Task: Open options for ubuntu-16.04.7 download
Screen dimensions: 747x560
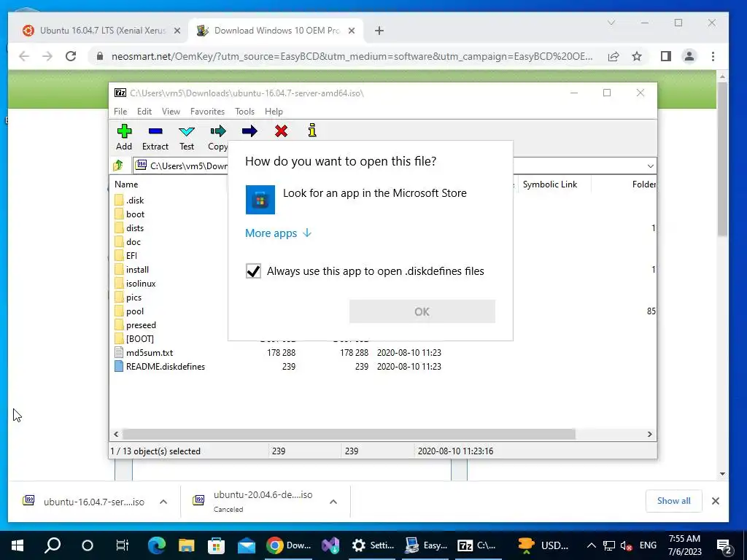Action: [x=163, y=502]
